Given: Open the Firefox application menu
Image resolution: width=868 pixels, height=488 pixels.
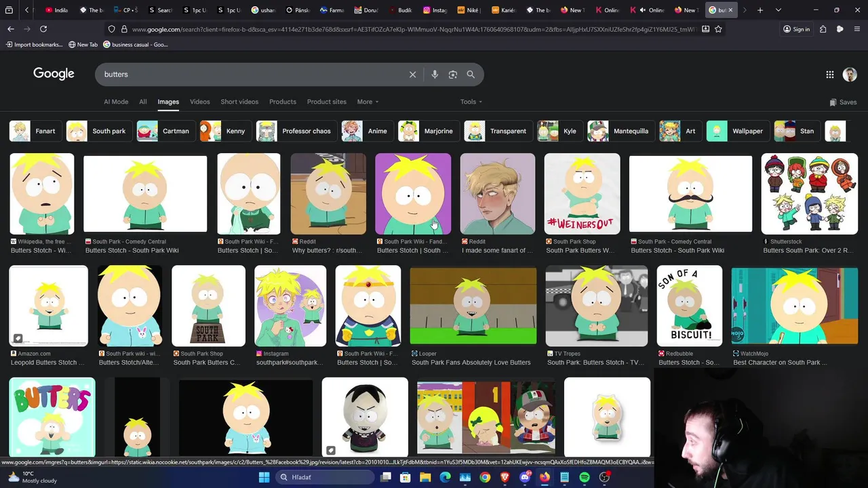Looking at the screenshot, I should tap(857, 29).
